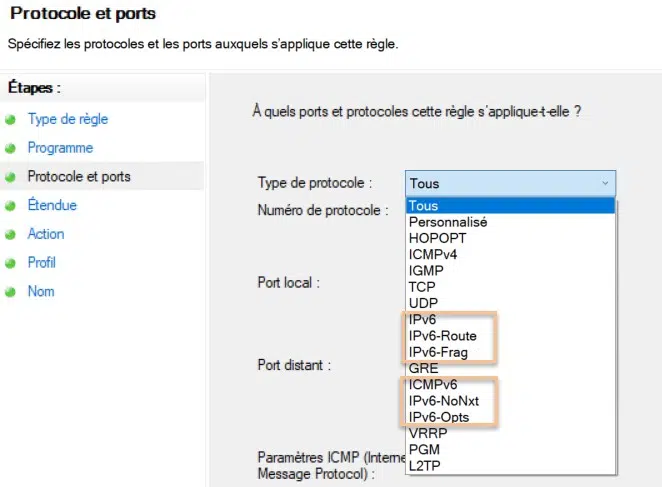Select Personnalisé protocol option

pos(445,222)
